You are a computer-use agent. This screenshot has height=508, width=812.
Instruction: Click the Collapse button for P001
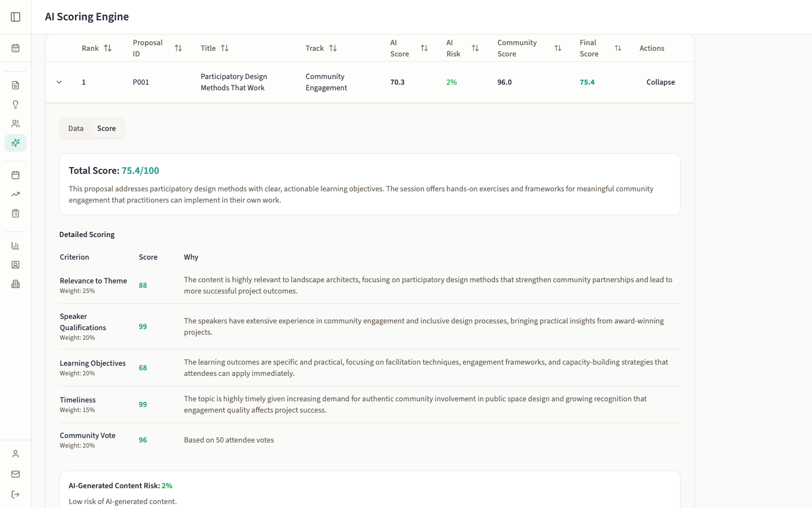(x=661, y=82)
